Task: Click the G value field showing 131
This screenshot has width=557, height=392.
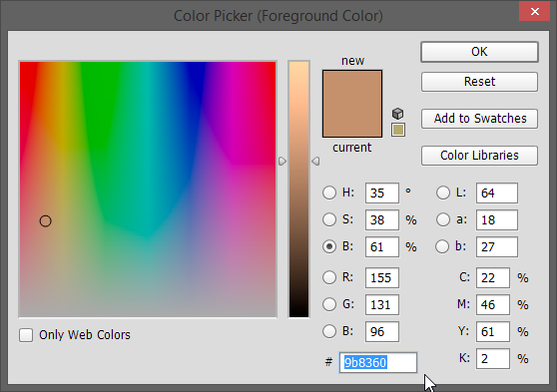Action: pyautogui.click(x=382, y=304)
